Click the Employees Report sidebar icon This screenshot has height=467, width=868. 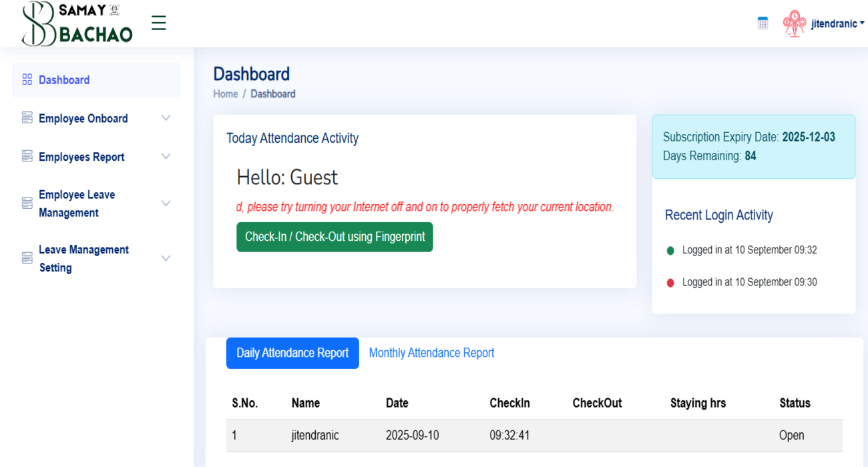click(x=27, y=156)
